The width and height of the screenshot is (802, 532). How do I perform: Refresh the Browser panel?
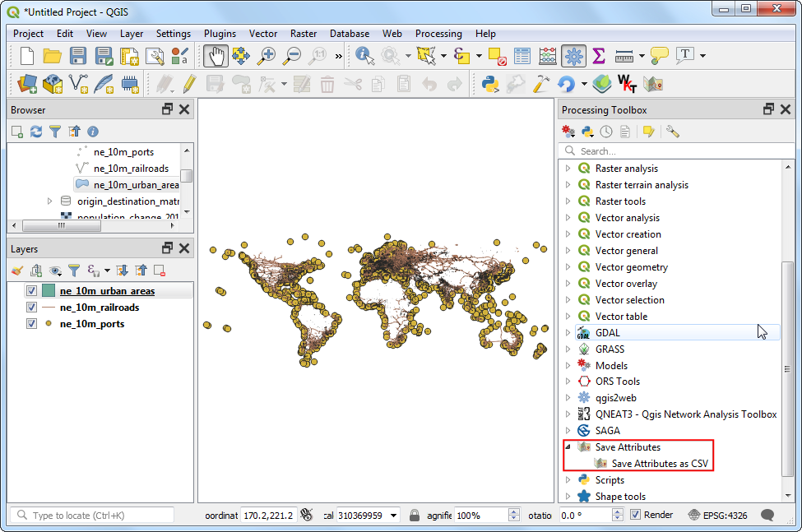[x=36, y=132]
